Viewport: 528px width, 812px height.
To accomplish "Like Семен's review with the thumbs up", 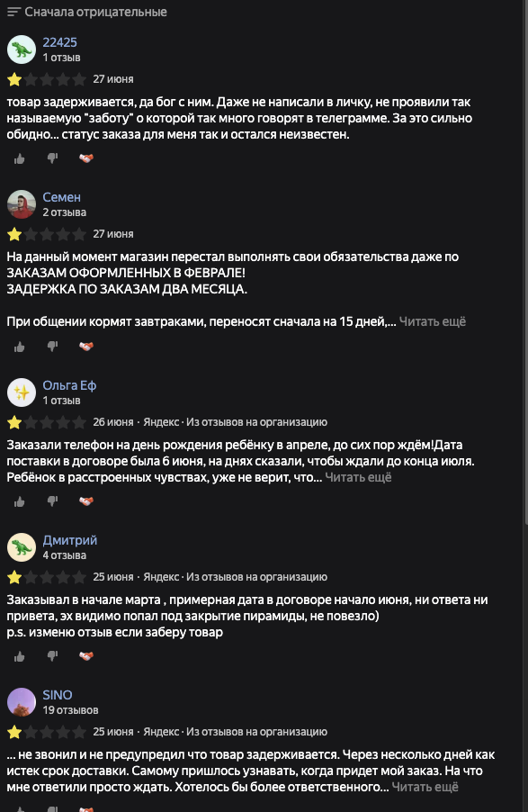I will pos(20,347).
